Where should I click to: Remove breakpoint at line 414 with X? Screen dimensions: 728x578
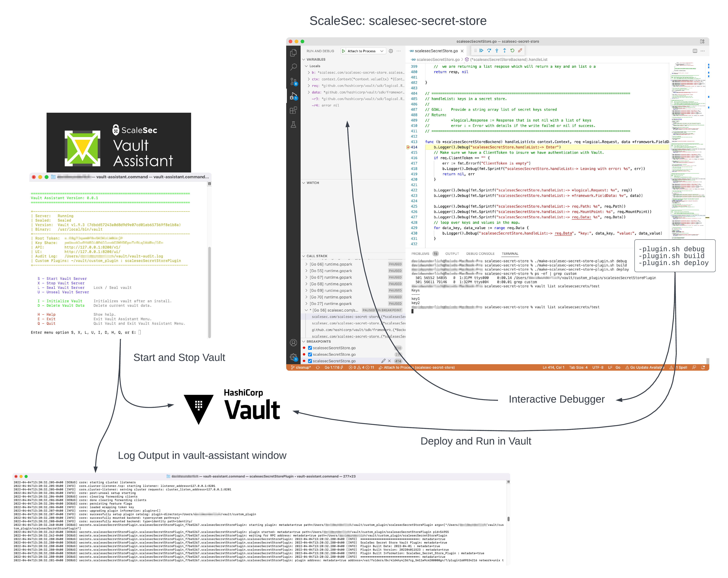(x=389, y=361)
